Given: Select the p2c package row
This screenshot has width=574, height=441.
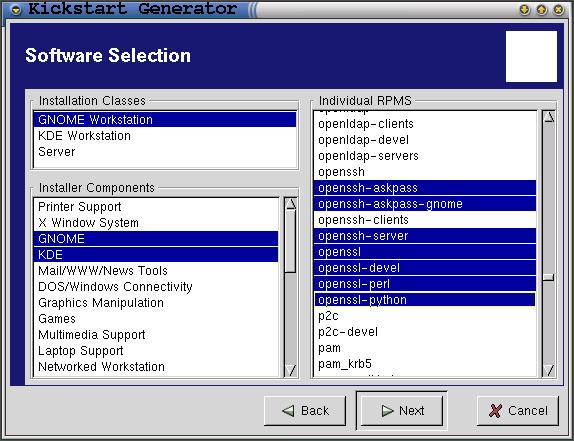Looking at the screenshot, I should [x=425, y=316].
